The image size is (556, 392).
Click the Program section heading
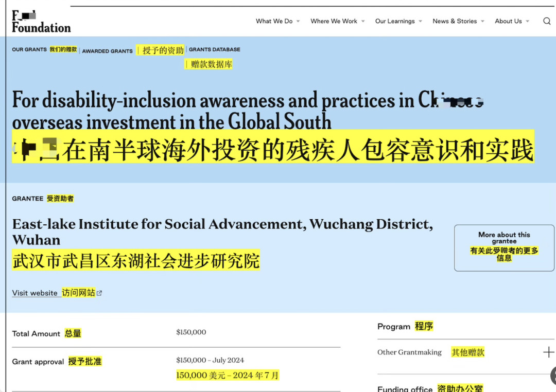(x=394, y=327)
